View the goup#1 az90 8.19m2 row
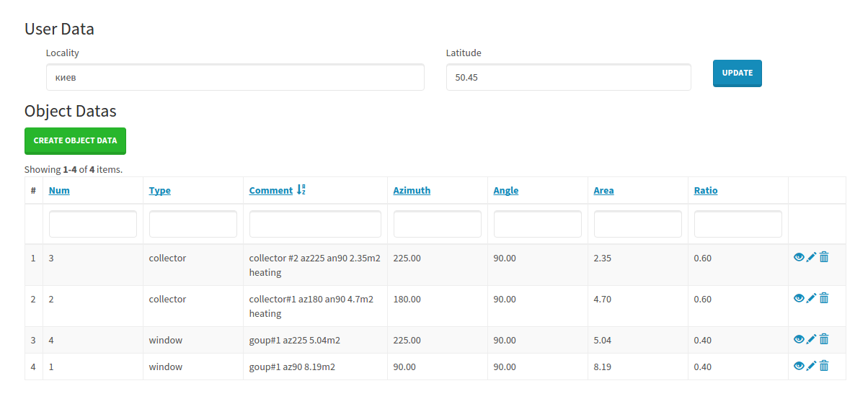Viewport: 868px width, 409px height. tap(799, 366)
